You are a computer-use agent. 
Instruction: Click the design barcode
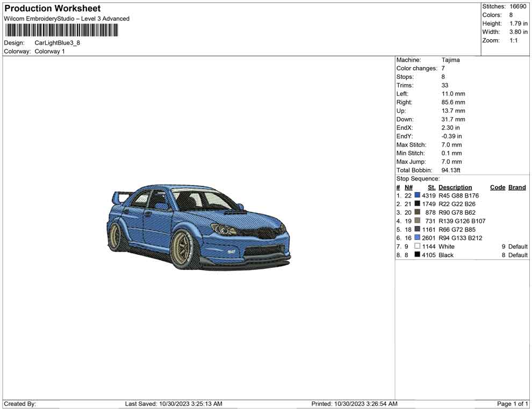pos(62,31)
